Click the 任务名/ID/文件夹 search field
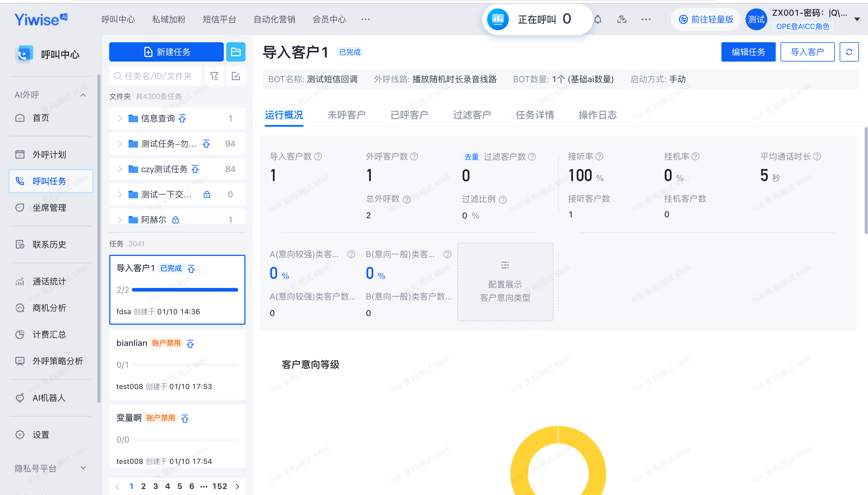The width and height of the screenshot is (868, 495). 156,76
